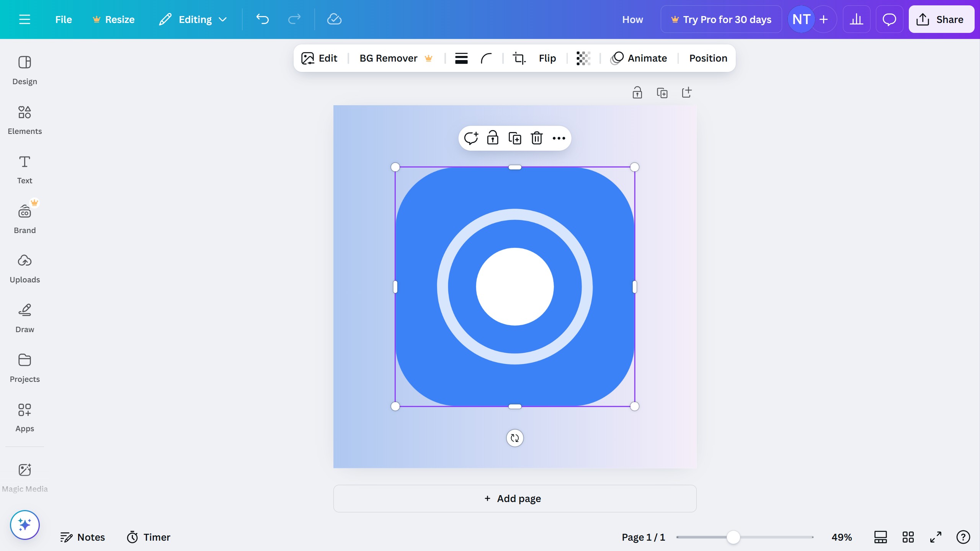
Task: Lock the selected element
Action: pos(493,138)
